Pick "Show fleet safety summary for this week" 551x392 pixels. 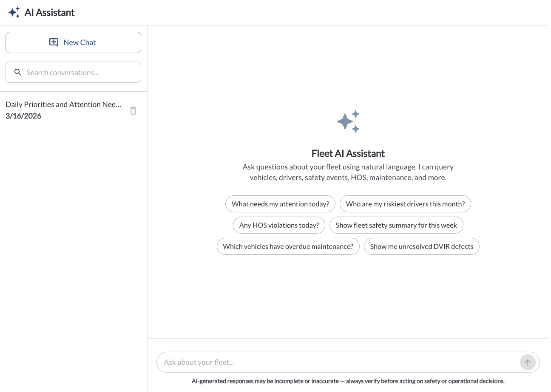396,225
